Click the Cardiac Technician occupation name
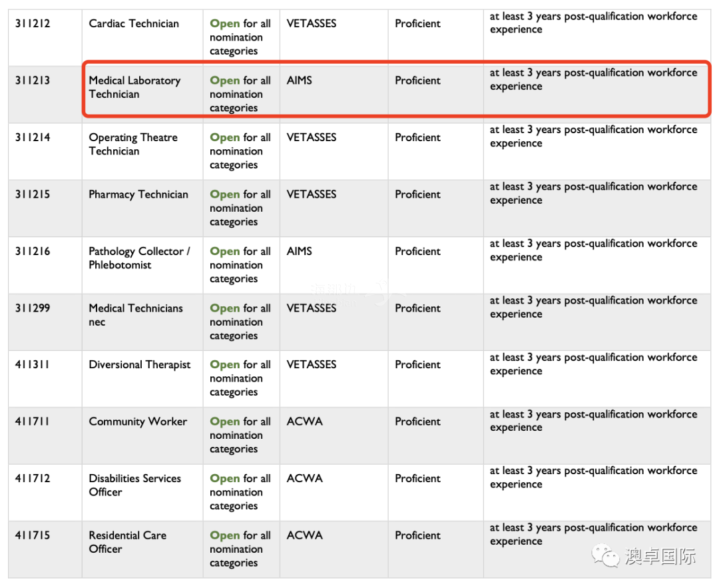The width and height of the screenshot is (719, 588). click(134, 24)
